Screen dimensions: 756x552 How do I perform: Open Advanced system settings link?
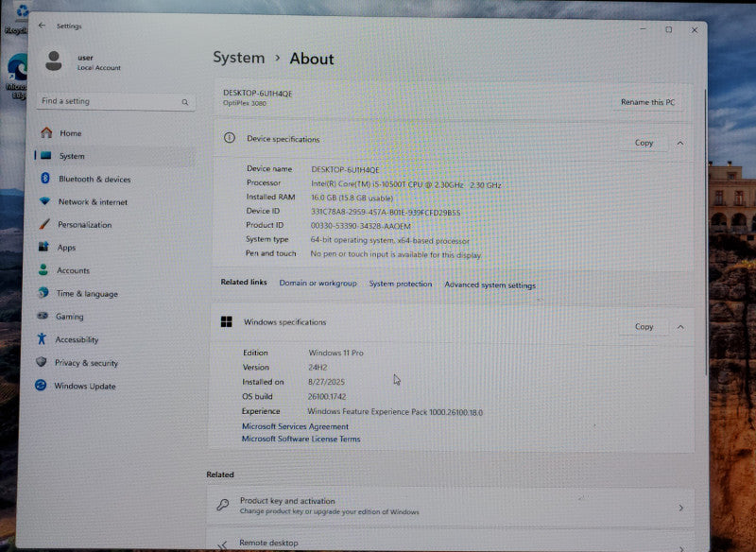490,285
